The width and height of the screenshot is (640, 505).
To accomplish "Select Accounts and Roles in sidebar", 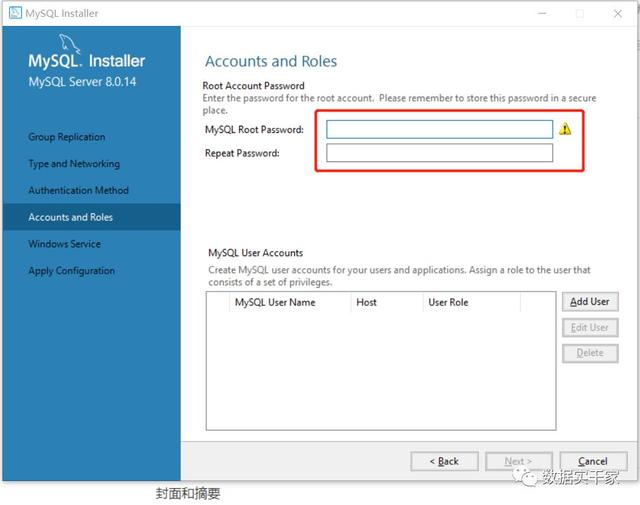I will [x=91, y=217].
